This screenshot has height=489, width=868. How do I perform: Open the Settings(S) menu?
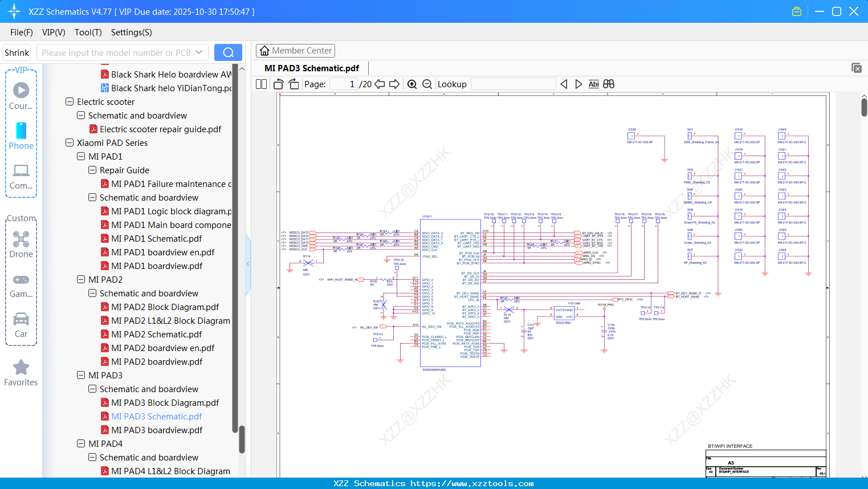(131, 32)
